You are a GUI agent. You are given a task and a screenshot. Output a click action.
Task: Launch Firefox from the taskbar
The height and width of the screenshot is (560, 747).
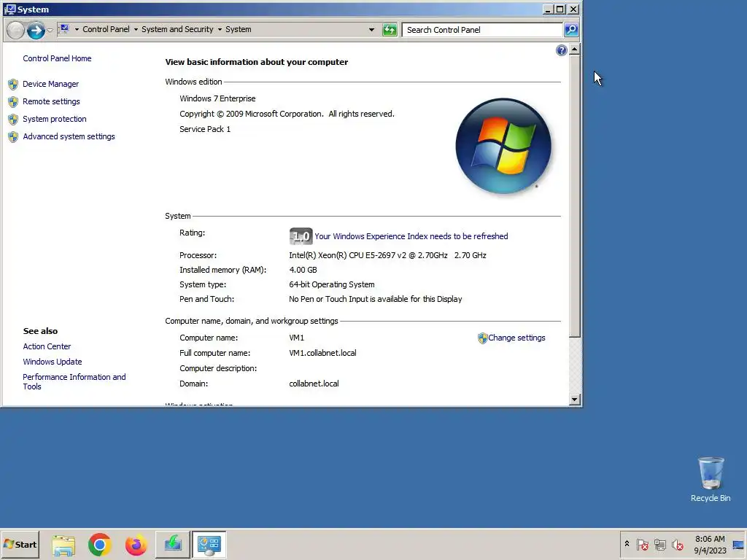point(136,545)
